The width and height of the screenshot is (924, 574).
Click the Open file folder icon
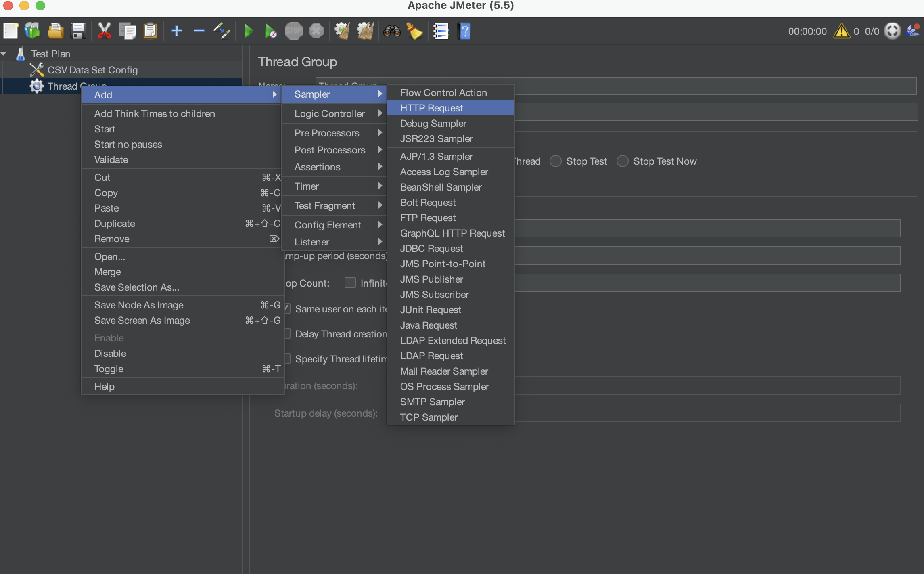click(x=55, y=31)
